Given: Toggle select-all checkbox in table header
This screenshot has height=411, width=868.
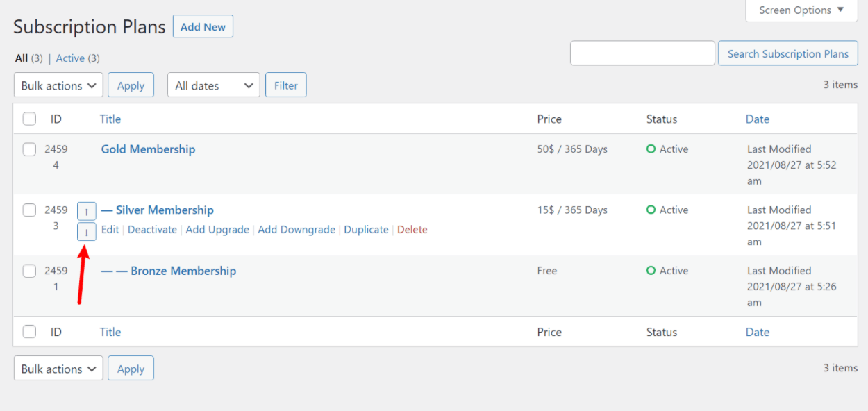Looking at the screenshot, I should pyautogui.click(x=29, y=119).
